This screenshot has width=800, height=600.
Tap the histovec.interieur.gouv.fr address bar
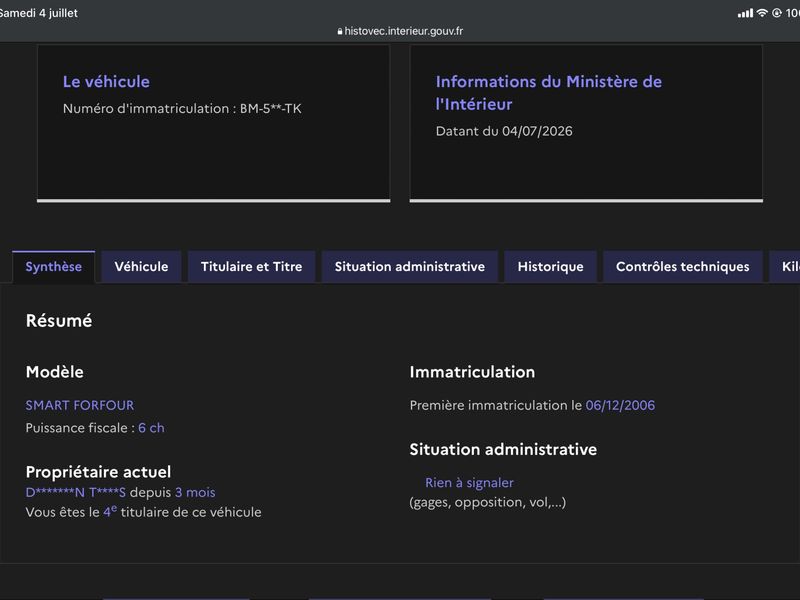400,31
